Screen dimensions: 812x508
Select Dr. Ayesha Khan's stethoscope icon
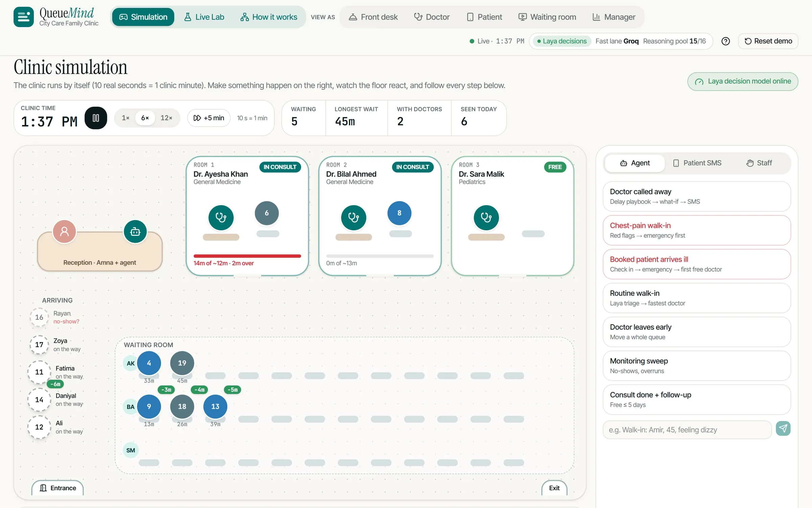click(x=221, y=217)
